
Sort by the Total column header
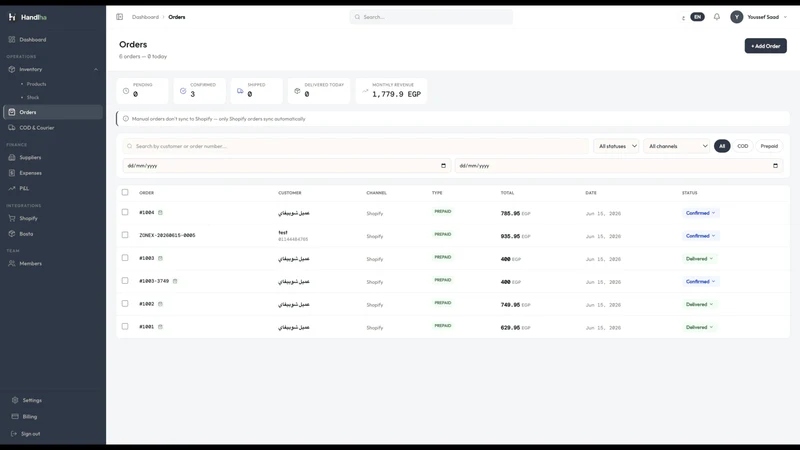[x=507, y=193]
